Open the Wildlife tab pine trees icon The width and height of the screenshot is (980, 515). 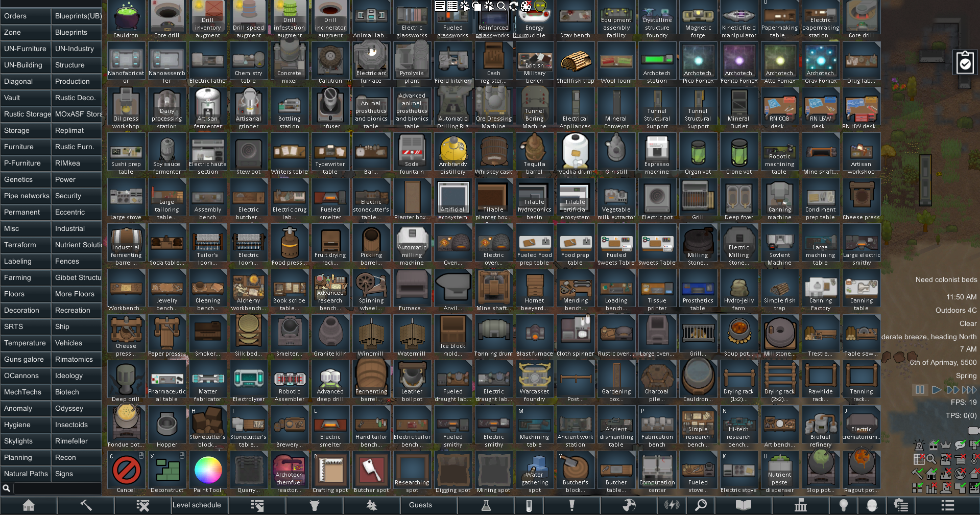coord(372,505)
